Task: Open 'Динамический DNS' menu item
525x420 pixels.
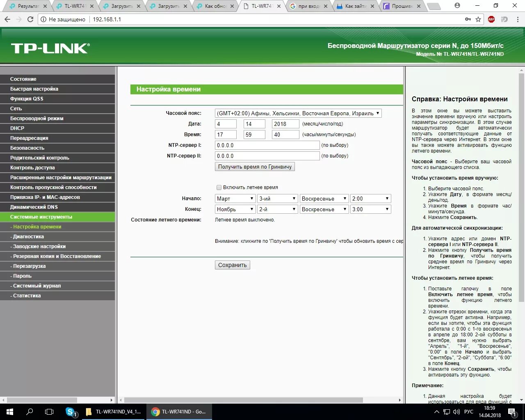Action: click(x=57, y=207)
